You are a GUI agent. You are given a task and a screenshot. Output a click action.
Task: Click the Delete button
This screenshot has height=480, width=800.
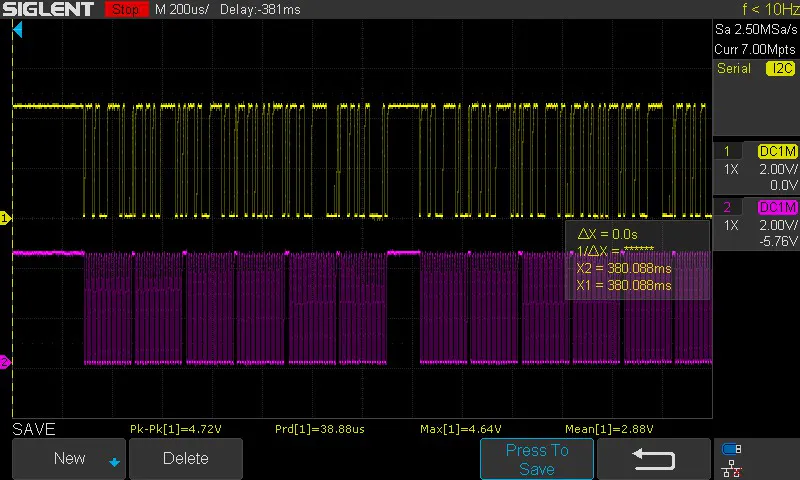click(186, 459)
